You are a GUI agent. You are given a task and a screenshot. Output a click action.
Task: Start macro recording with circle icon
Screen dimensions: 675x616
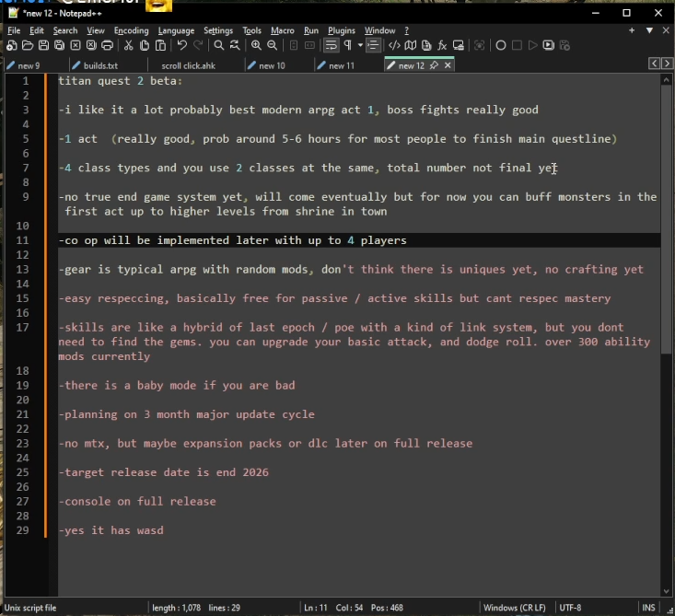(501, 45)
